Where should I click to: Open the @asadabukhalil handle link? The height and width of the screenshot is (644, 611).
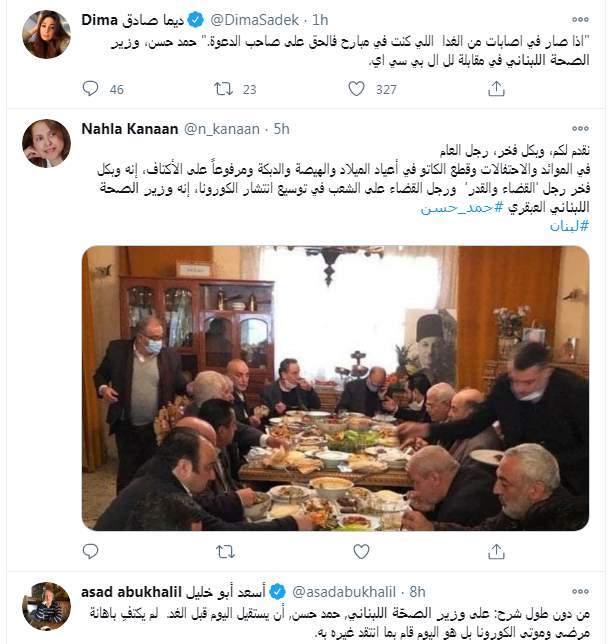[x=344, y=592]
